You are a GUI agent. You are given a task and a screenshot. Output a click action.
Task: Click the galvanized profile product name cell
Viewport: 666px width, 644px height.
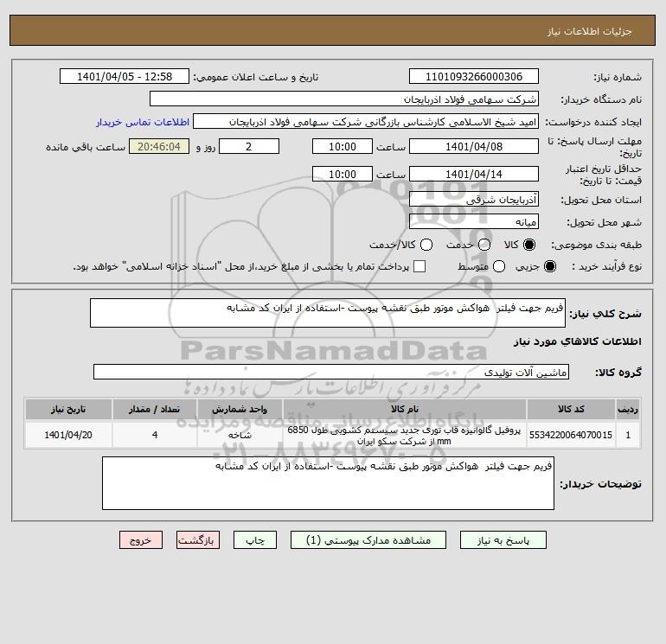click(x=405, y=435)
